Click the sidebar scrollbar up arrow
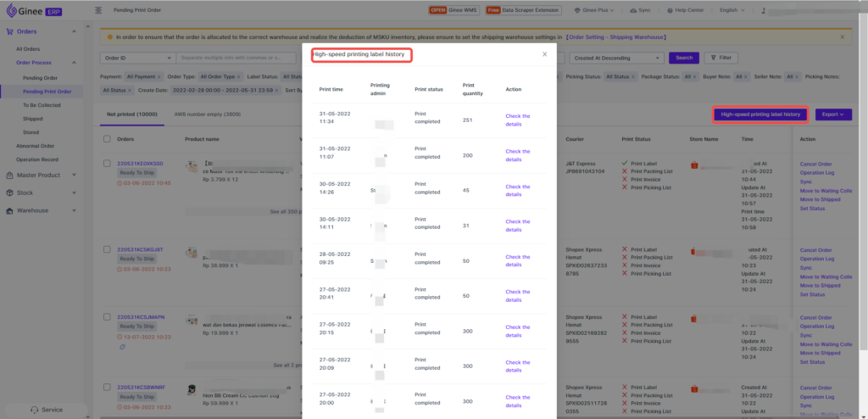Screen dimensions: 868x419 click(x=87, y=25)
